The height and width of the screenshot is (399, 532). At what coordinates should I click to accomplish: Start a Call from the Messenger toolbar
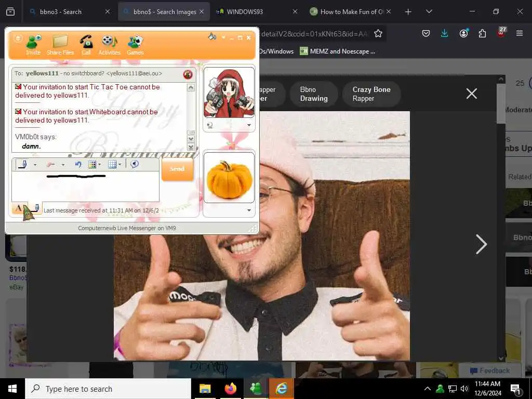(86, 45)
